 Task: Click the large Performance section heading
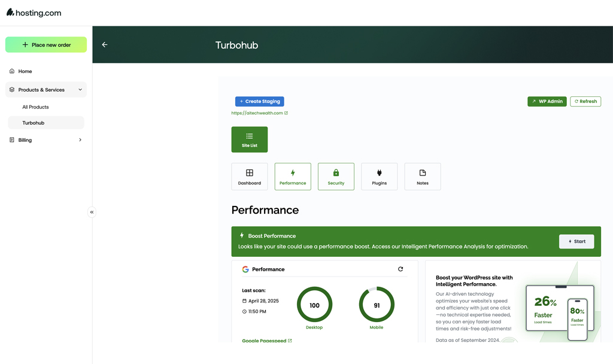pos(265,210)
